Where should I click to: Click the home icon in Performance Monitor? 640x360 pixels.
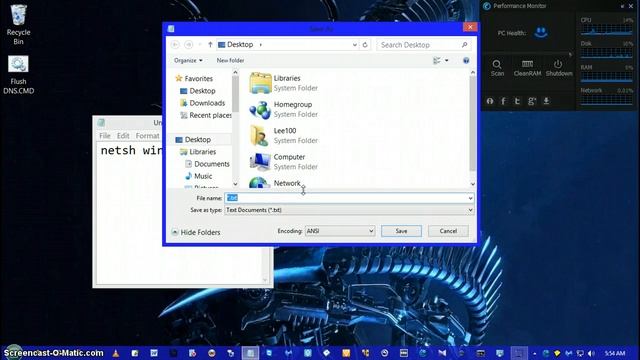point(490,101)
